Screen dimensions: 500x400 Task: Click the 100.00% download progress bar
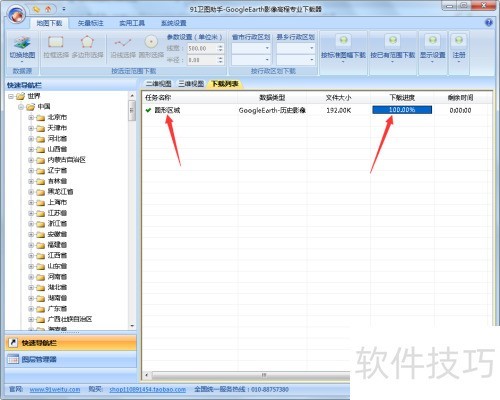[x=402, y=110]
